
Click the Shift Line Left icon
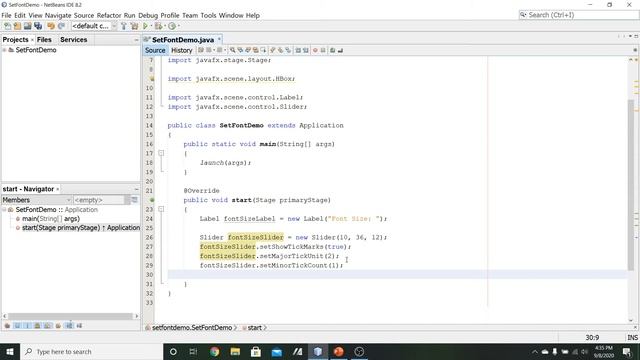[298, 50]
